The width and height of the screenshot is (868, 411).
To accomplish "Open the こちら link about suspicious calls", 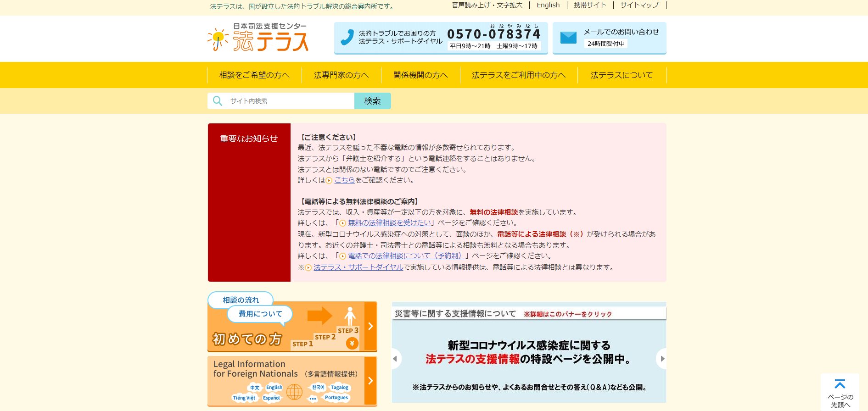I will click(345, 180).
